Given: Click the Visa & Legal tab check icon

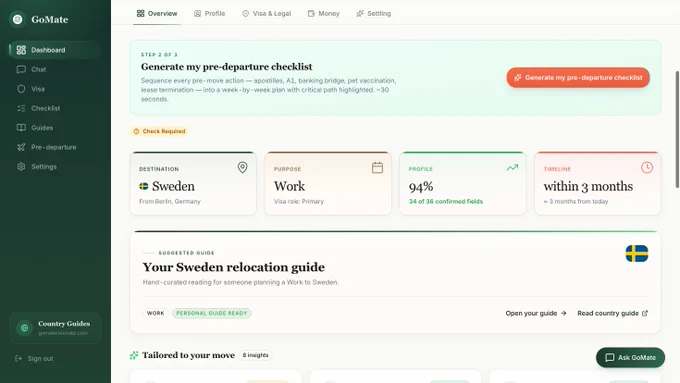Looking at the screenshot, I should click(x=245, y=13).
